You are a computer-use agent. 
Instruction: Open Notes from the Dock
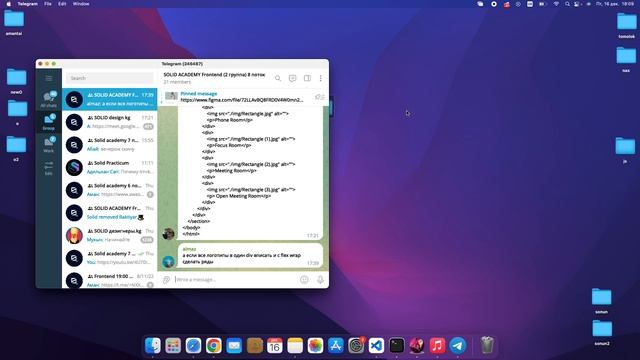click(x=295, y=345)
